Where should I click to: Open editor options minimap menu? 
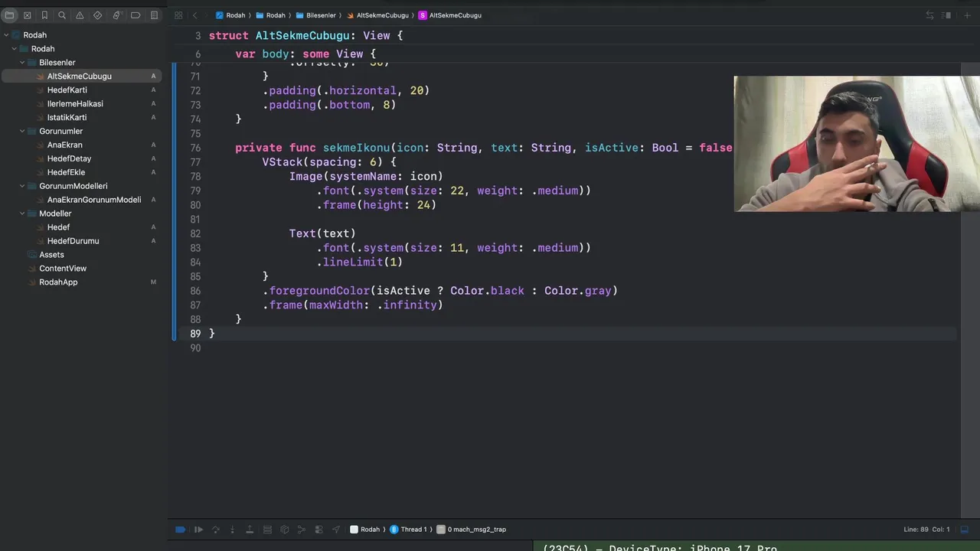point(947,15)
